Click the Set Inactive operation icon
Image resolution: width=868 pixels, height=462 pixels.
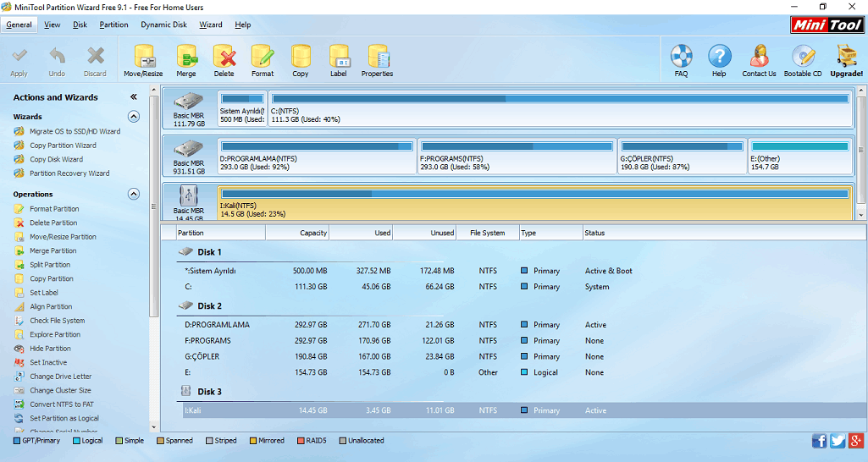pyautogui.click(x=19, y=362)
